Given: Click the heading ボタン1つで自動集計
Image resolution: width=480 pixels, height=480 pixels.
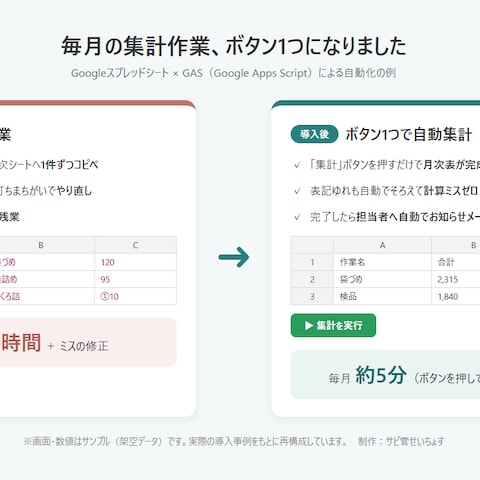Looking at the screenshot, I should (409, 134).
